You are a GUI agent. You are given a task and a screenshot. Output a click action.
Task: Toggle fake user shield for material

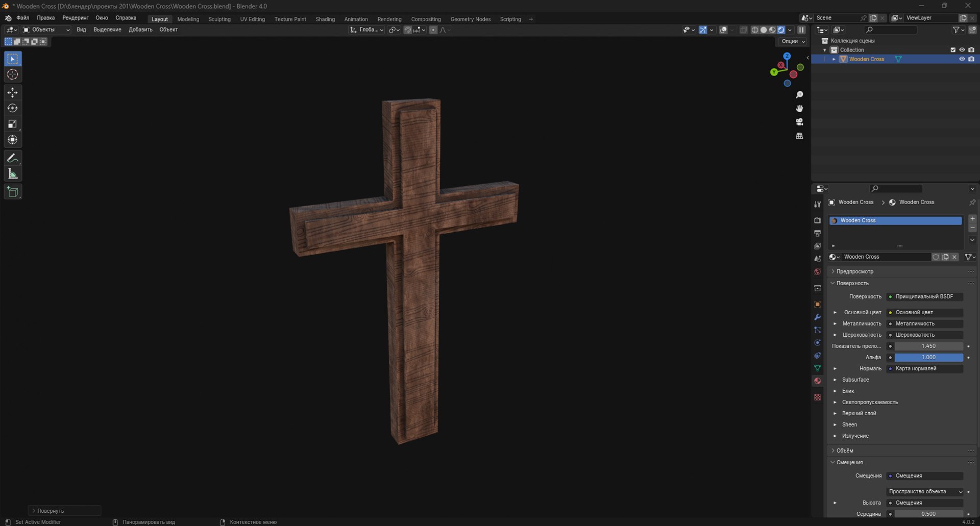coord(936,257)
